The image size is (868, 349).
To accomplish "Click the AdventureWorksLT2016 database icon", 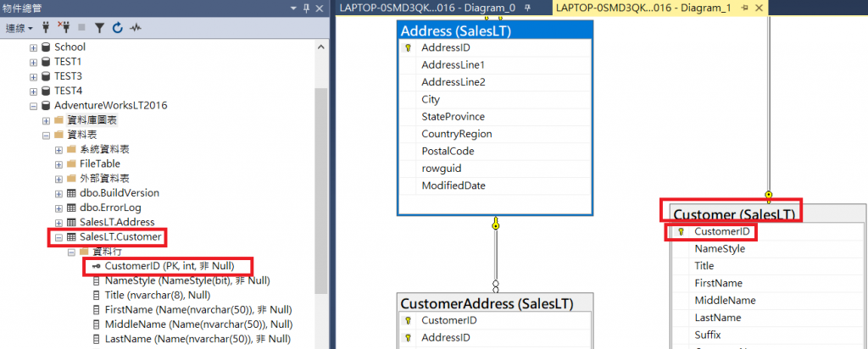I will coord(46,105).
